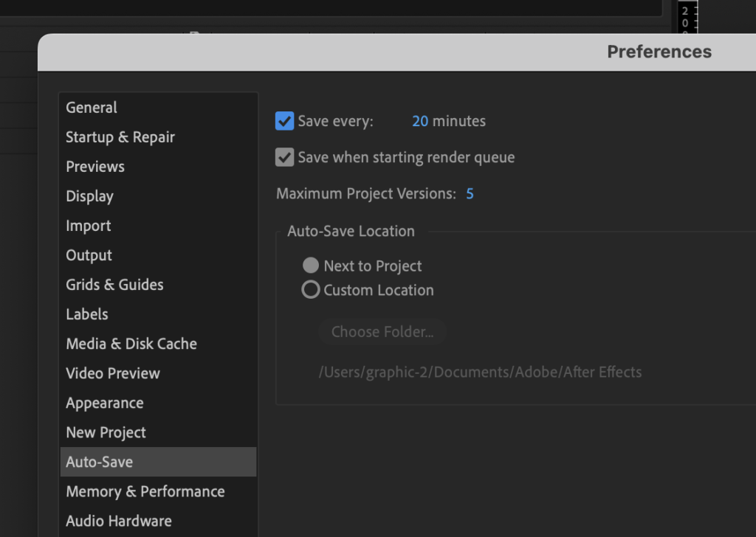Select the Import preferences category
The image size is (756, 537).
[x=88, y=226]
